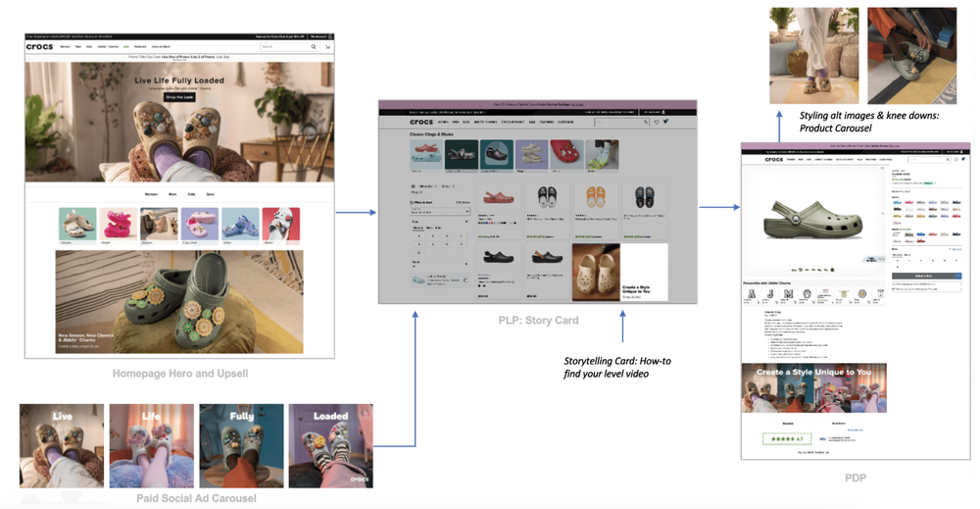
Task: Click the wishlist heart beside Select a Size button
Action: click(958, 276)
